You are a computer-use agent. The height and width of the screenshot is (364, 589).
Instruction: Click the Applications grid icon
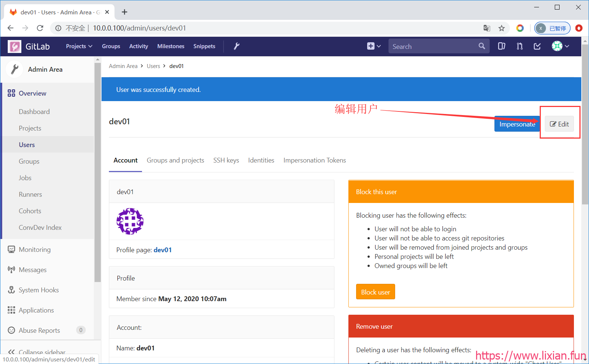[x=11, y=310]
